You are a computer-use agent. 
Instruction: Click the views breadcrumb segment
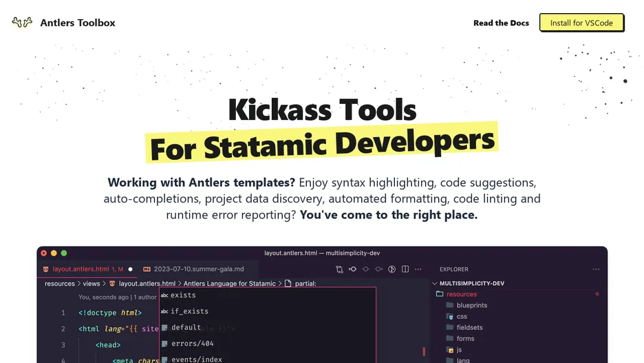(x=92, y=284)
